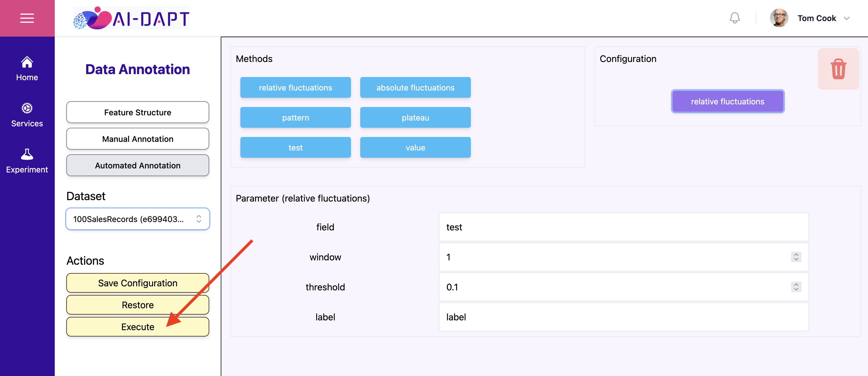Click the Execute button
The height and width of the screenshot is (376, 868).
(x=138, y=327)
